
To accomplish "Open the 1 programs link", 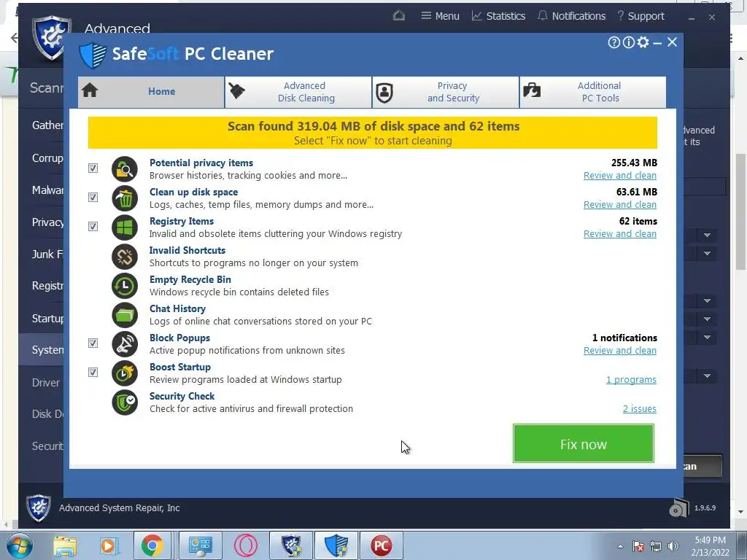I will 631,379.
